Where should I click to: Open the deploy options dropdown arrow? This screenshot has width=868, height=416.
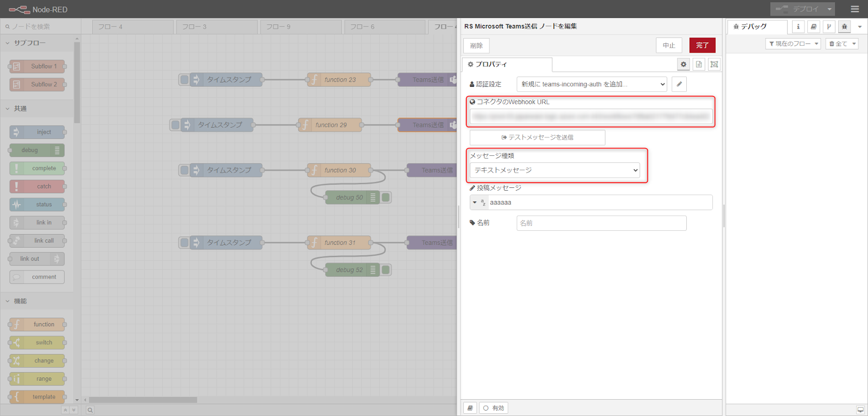(829, 9)
